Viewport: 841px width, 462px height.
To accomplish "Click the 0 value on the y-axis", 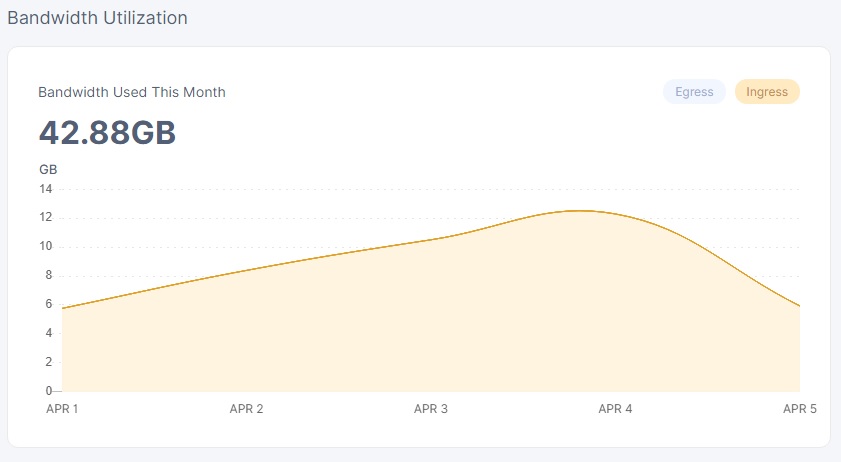I will (49, 391).
